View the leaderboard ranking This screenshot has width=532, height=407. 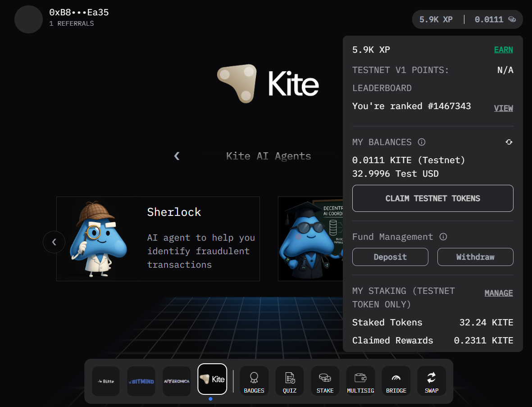click(503, 108)
